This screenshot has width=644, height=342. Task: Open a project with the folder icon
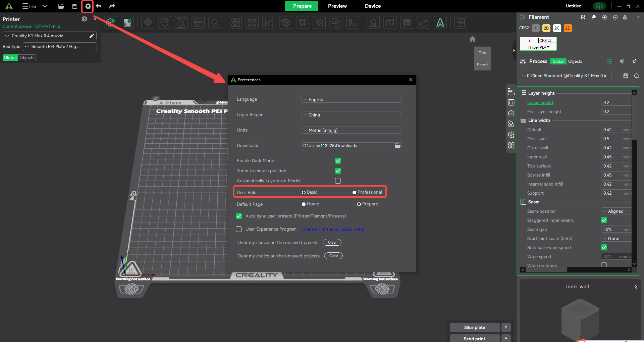[x=61, y=6]
